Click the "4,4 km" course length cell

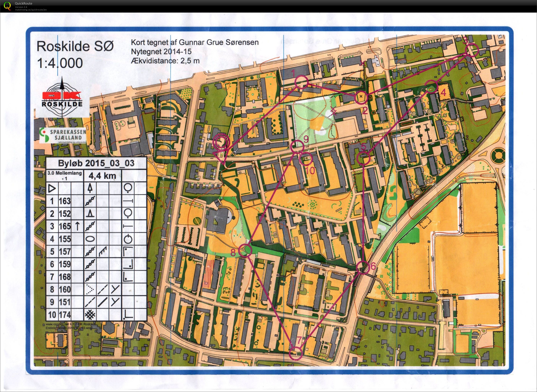pos(102,176)
